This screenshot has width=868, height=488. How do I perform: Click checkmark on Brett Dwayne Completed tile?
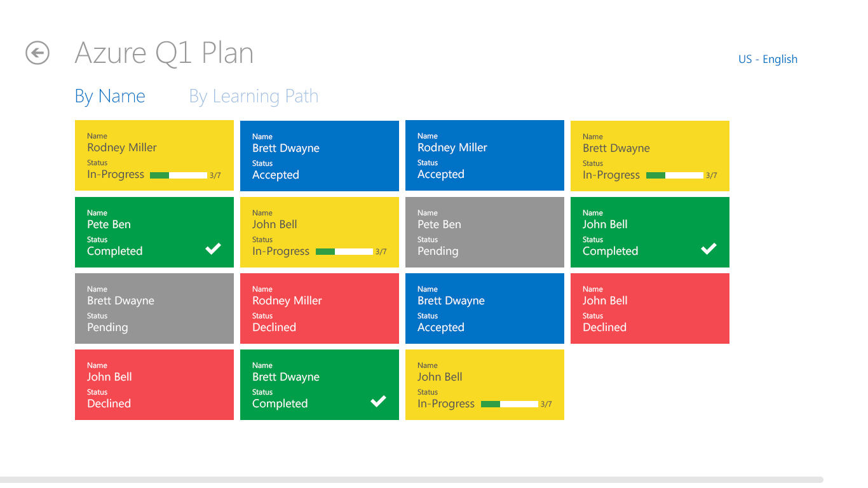tap(379, 401)
